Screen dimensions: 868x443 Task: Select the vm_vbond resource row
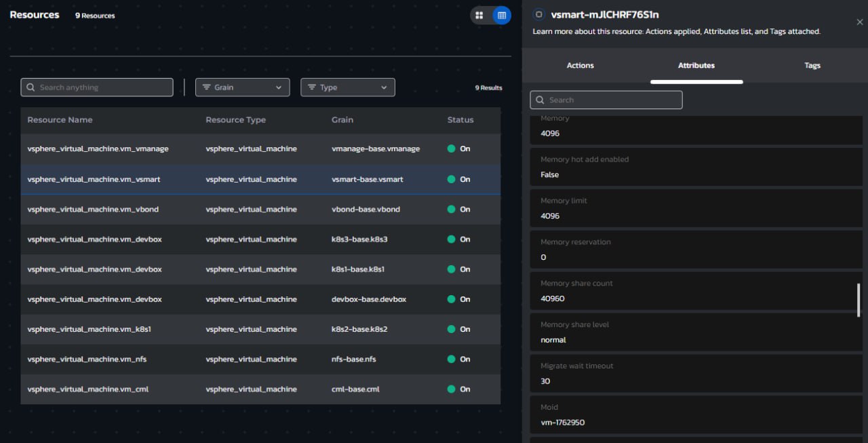point(260,210)
